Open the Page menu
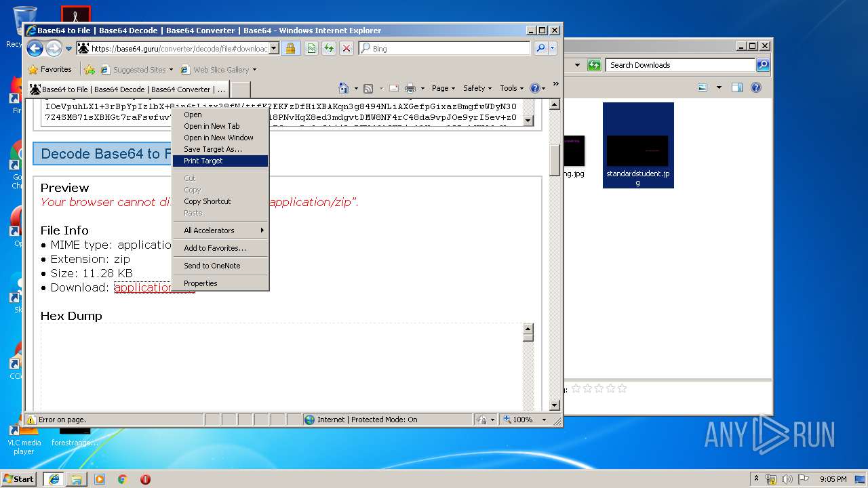Image resolution: width=868 pixels, height=488 pixels. tap(443, 88)
